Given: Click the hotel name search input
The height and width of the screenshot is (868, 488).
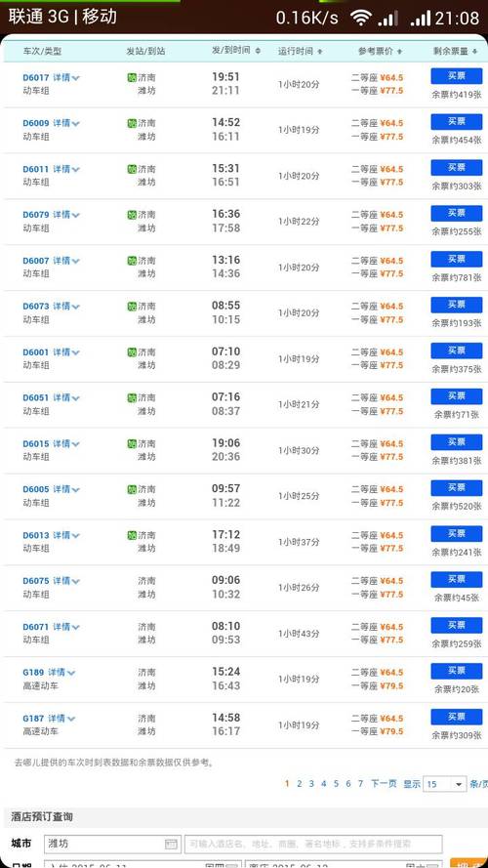Looking at the screenshot, I should click(x=313, y=845).
